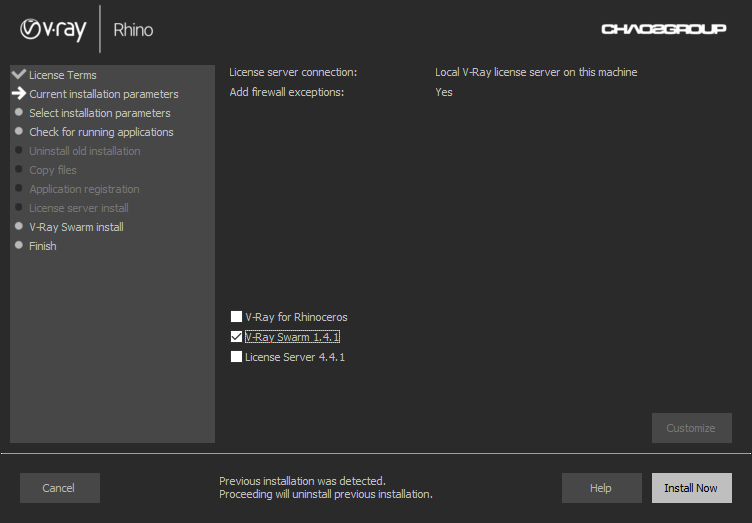Image resolution: width=752 pixels, height=523 pixels.
Task: Click 'Previous installation was detected.' message
Action: [302, 481]
